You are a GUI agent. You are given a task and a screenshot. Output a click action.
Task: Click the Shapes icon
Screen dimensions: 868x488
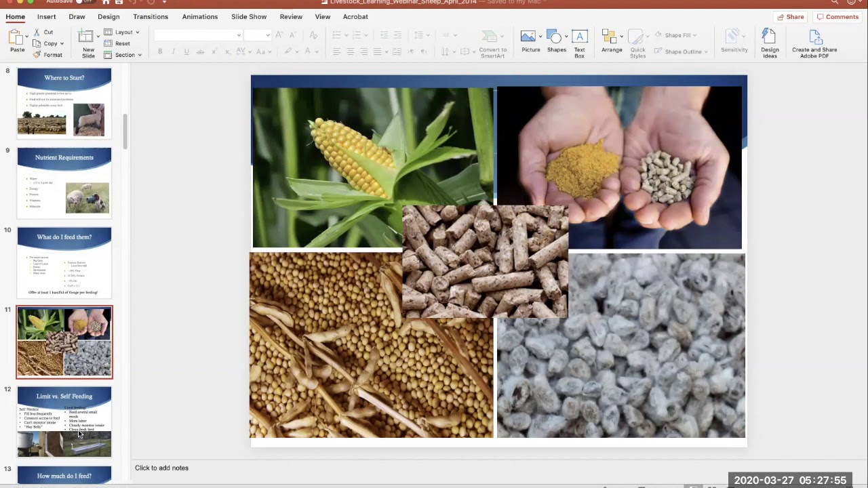[555, 37]
